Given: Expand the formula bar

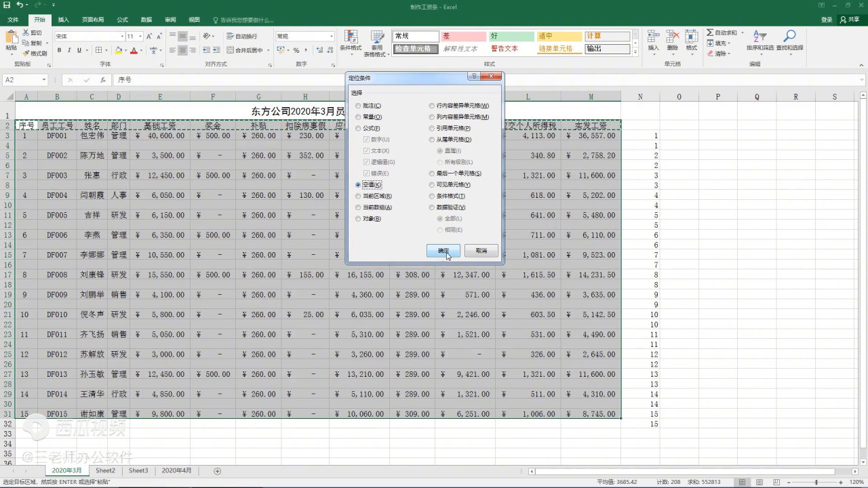Looking at the screenshot, I should pos(862,79).
